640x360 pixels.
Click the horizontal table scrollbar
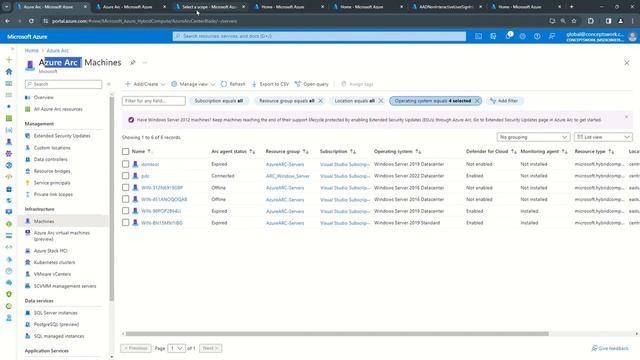337,334
